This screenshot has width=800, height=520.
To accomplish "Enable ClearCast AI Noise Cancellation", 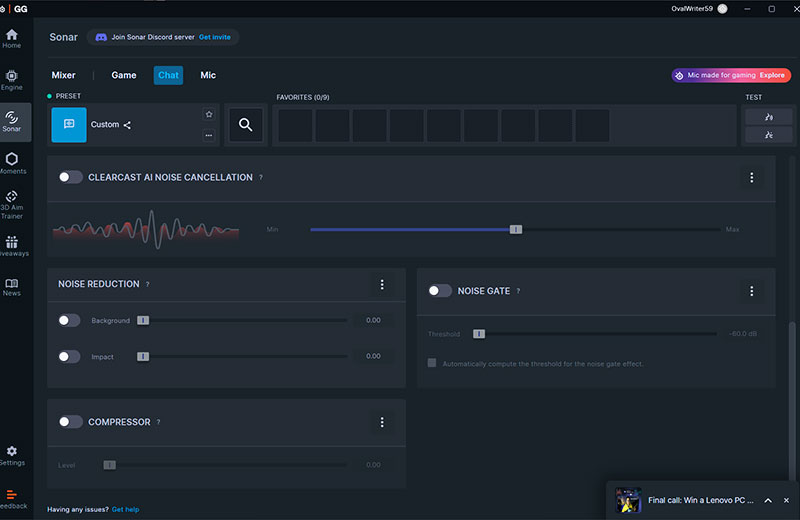I will 70,177.
